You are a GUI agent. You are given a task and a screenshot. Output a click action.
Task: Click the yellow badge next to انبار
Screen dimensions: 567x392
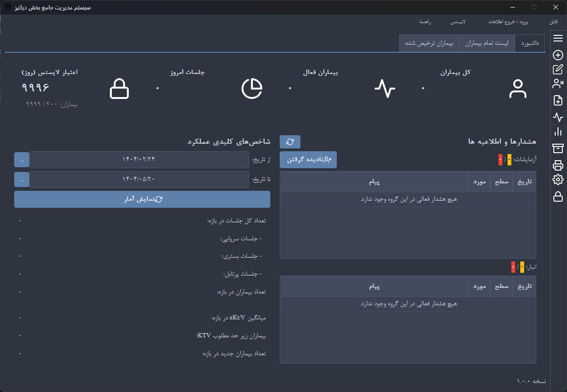[522, 267]
